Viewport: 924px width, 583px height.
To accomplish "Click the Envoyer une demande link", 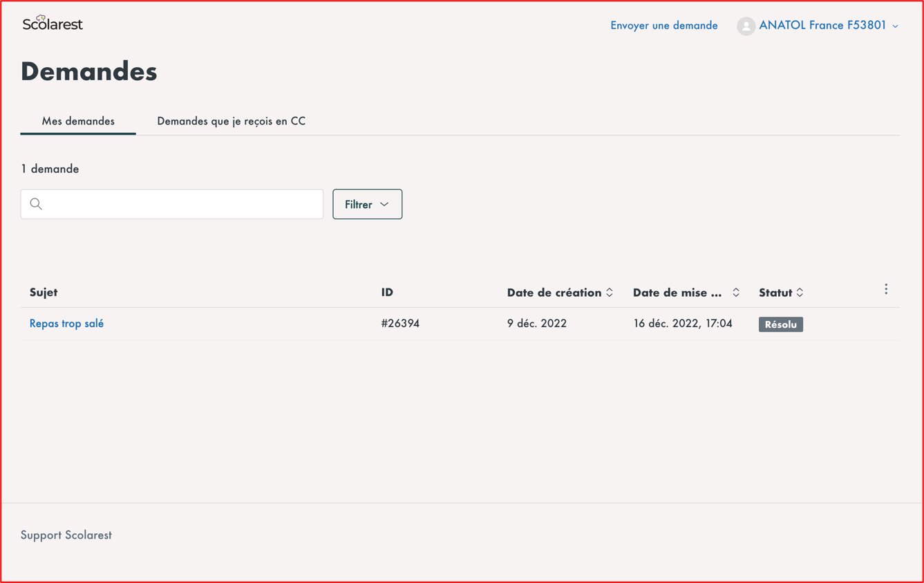I will [x=663, y=26].
